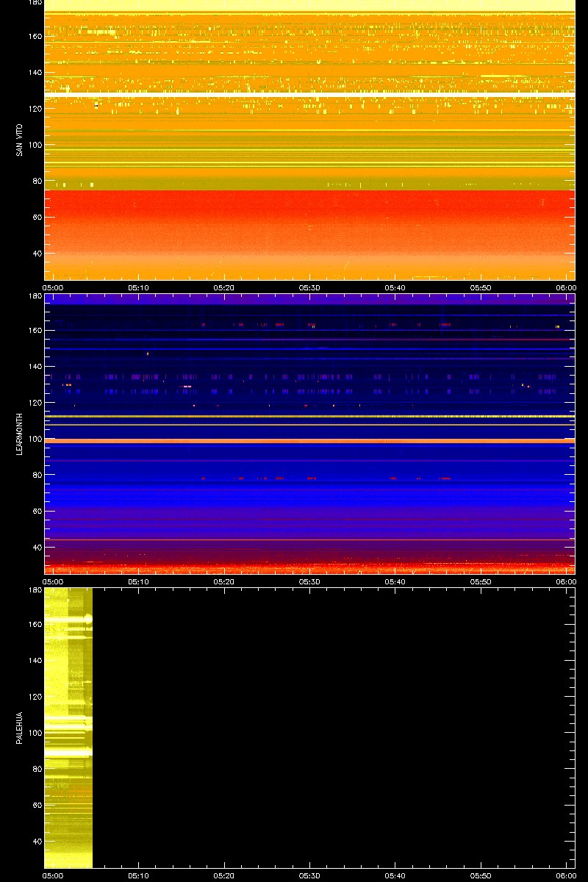The height and width of the screenshot is (882, 588).
Task: Pick the 60 frequency label on Palehua axis
Action: (36, 806)
